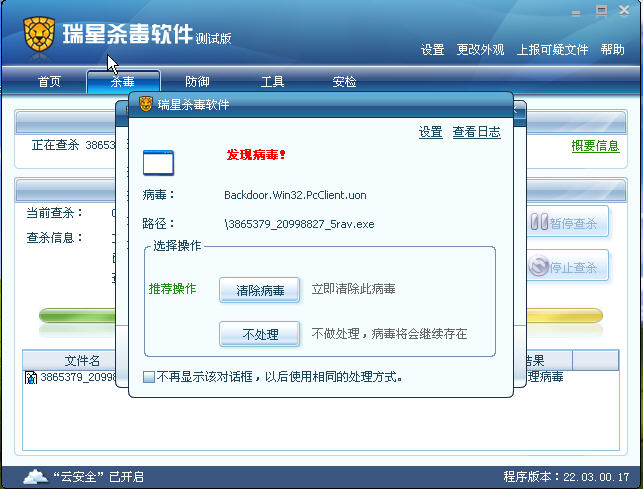Click "云安全" 已开启 status text
The width and height of the screenshot is (643, 489).
99,477
